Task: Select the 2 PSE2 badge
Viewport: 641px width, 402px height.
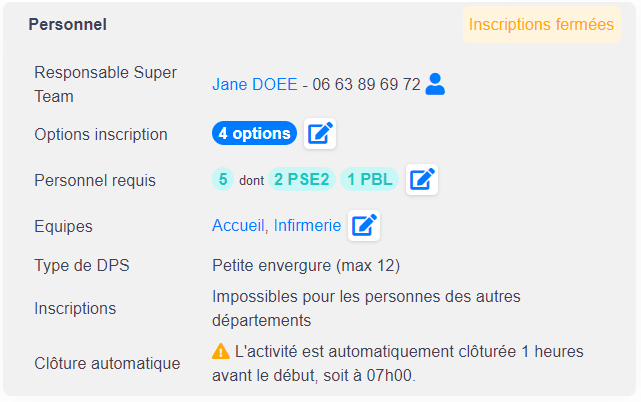Action: click(302, 179)
